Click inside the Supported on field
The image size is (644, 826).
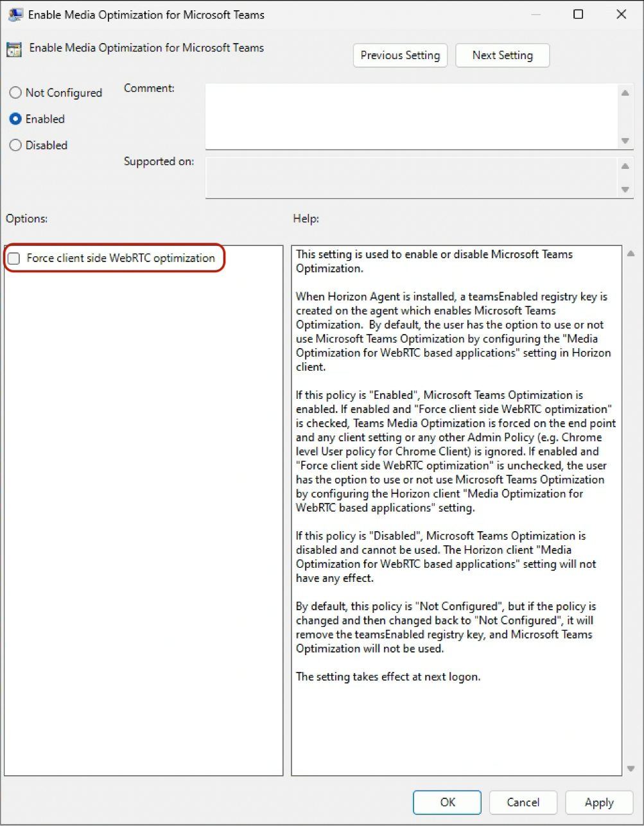point(411,177)
